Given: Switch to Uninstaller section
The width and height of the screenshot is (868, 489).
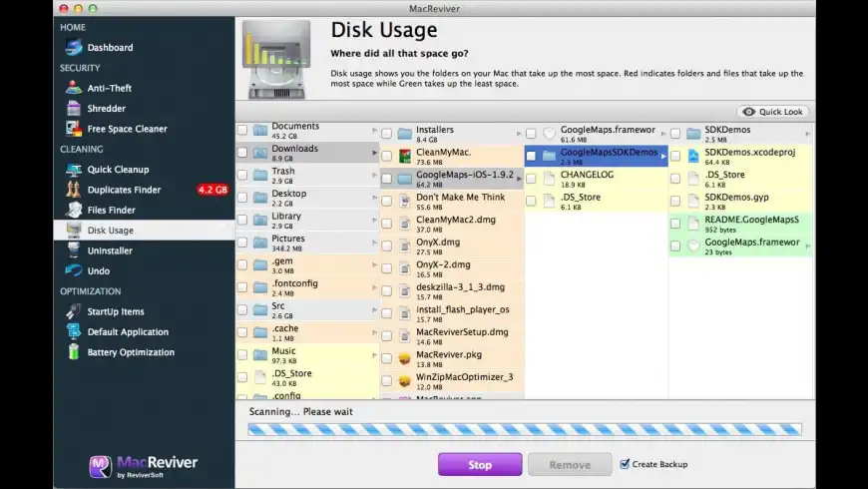Looking at the screenshot, I should point(144,250).
